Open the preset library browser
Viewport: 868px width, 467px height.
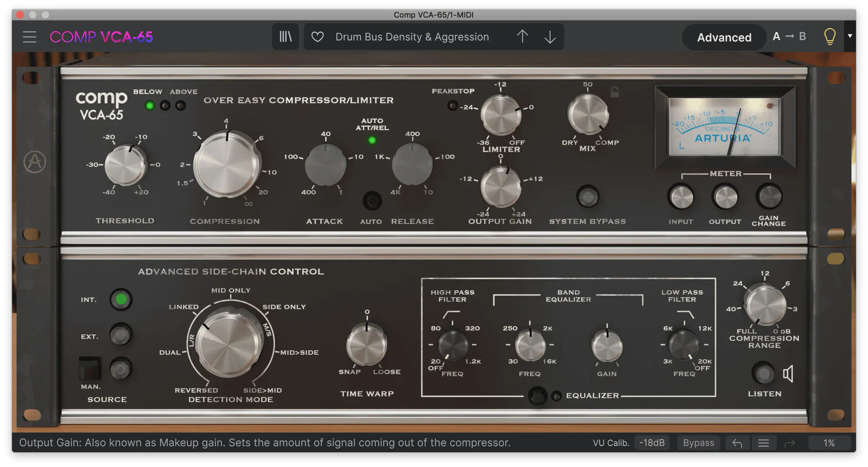pyautogui.click(x=285, y=37)
